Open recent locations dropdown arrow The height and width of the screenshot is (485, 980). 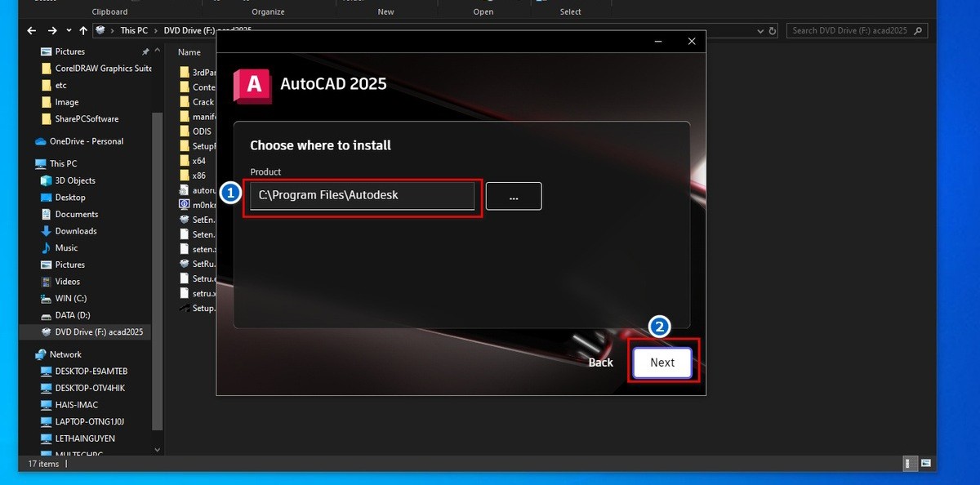tap(68, 31)
